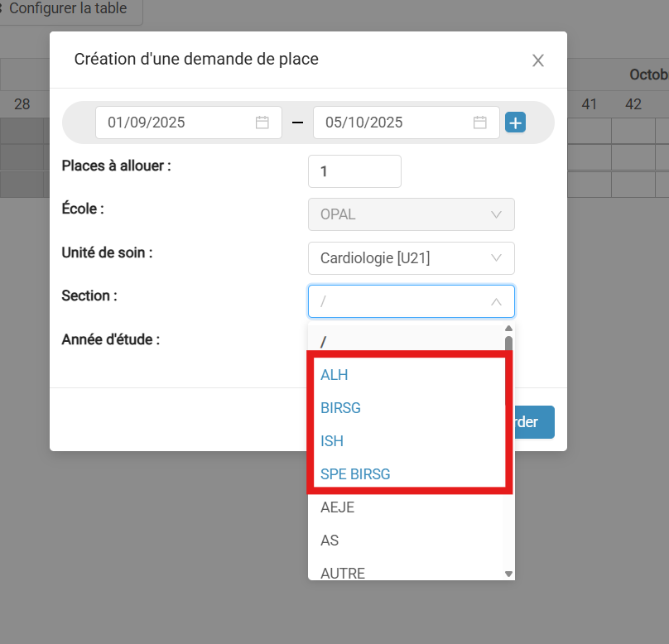Close the place request creation dialog

[538, 60]
